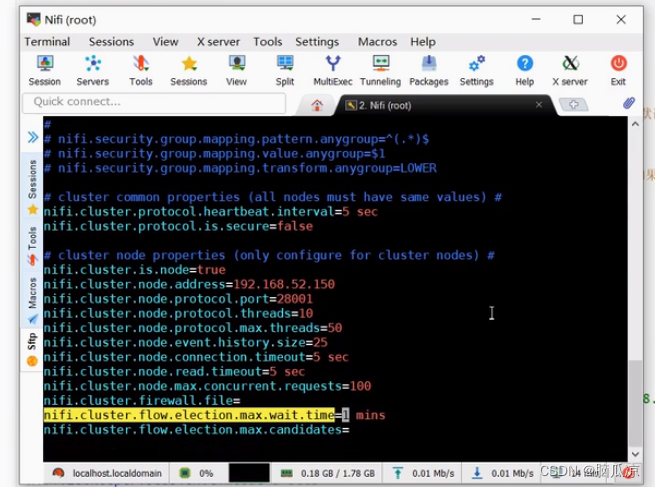Click the nifi.cluster.is.node=true line
This screenshot has width=655, height=487.
(135, 270)
